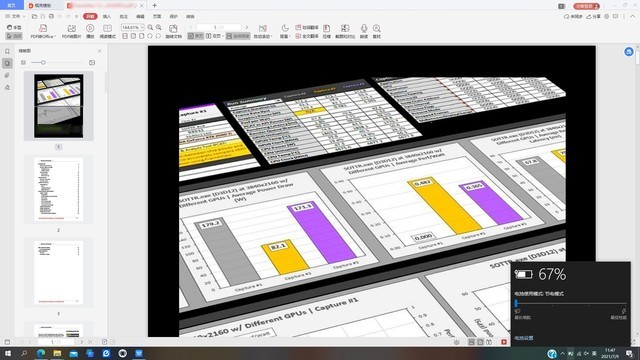Select page 1 thumbnail
The height and width of the screenshot is (360, 640).
(x=59, y=106)
